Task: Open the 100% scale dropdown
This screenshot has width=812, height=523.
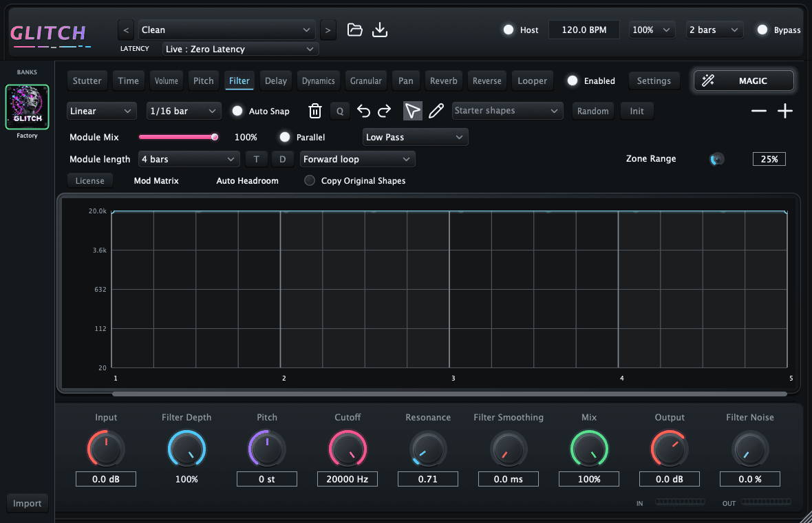Action: click(x=652, y=30)
